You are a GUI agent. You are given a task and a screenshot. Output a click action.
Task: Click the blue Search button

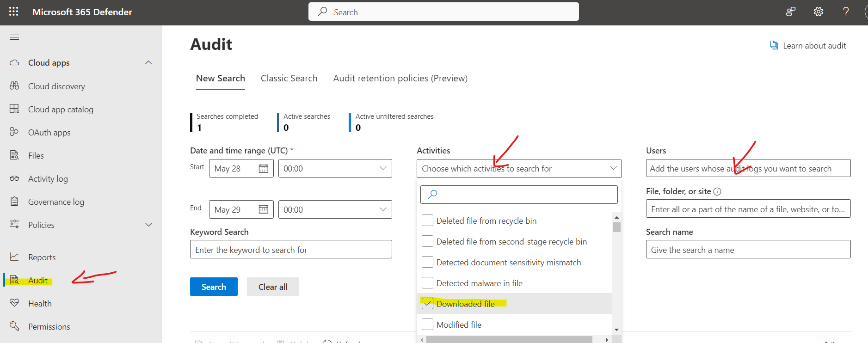pyautogui.click(x=214, y=287)
